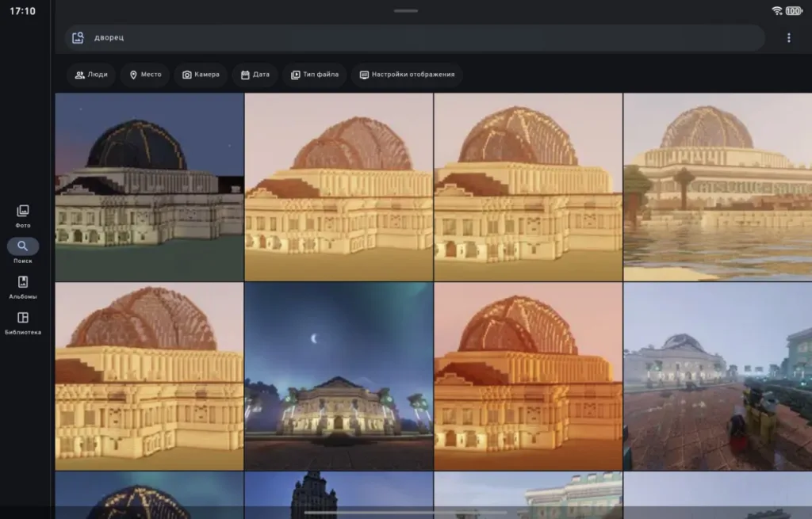Open the three-dot overflow menu
812x519 pixels.
coord(788,37)
